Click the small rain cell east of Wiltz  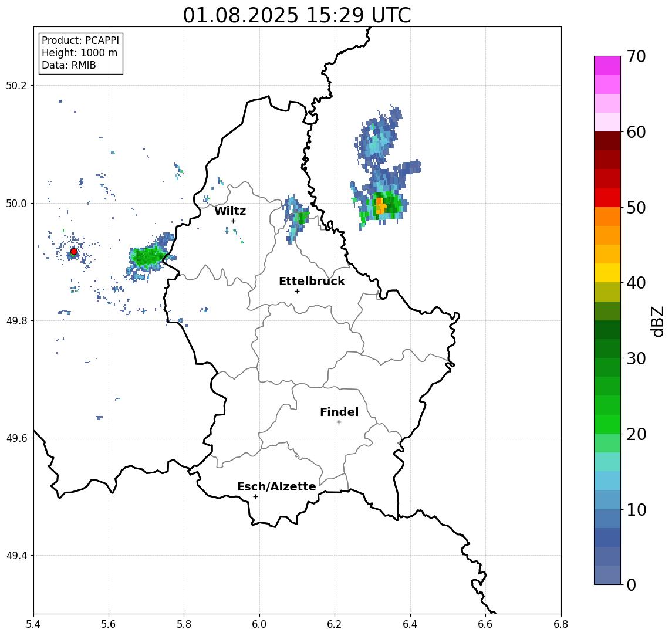(x=296, y=218)
